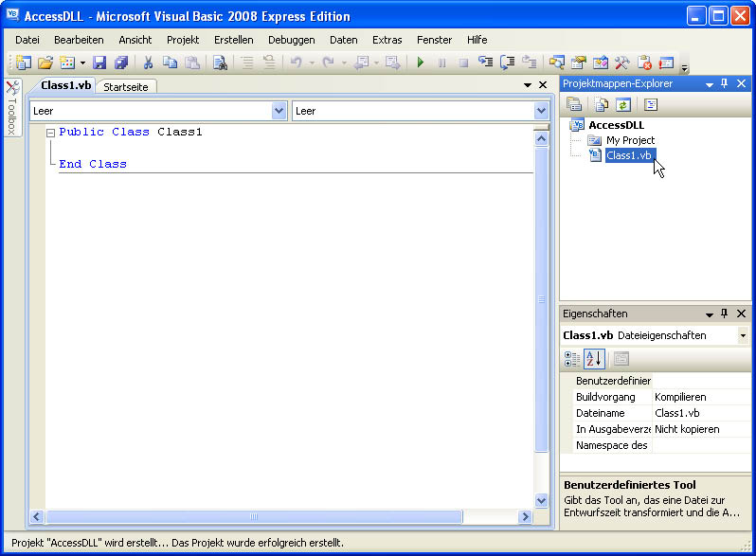
Task: Collapse the Public Class Class1 code block
Action: coord(50,133)
